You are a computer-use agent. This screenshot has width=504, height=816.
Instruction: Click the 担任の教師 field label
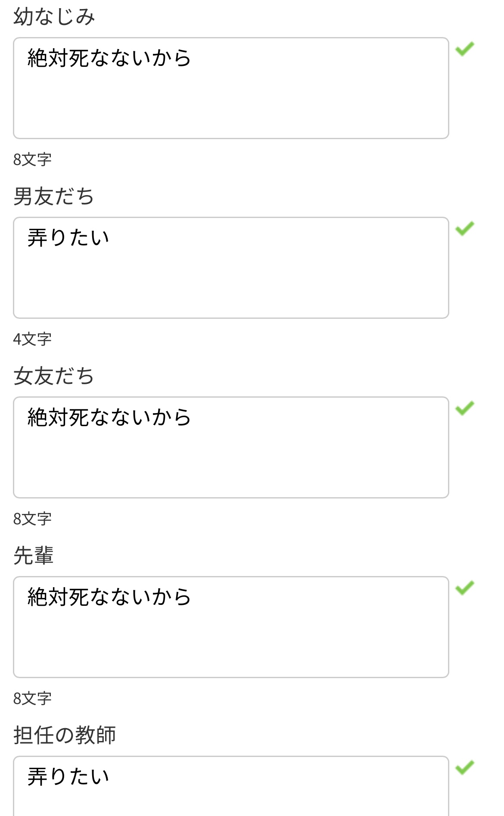pyautogui.click(x=65, y=735)
